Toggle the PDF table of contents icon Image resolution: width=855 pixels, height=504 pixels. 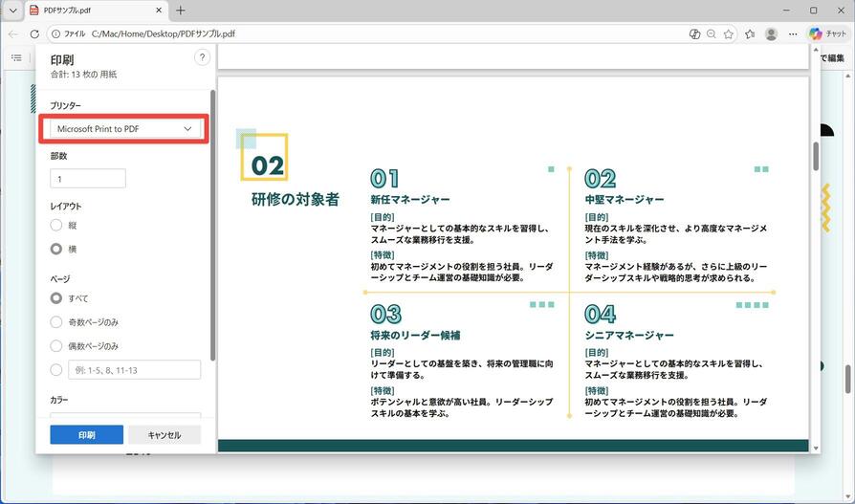[x=17, y=57]
